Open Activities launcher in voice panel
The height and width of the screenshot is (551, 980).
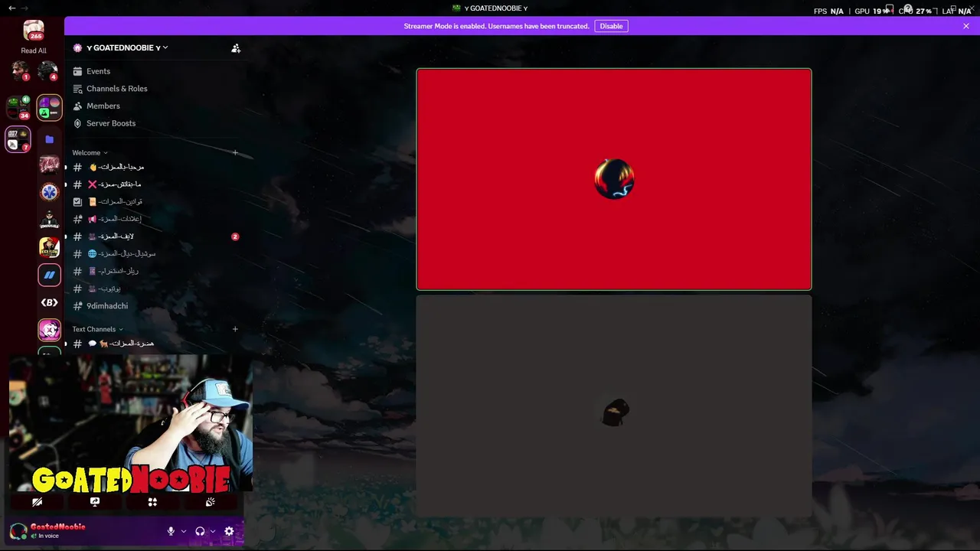[x=152, y=502]
